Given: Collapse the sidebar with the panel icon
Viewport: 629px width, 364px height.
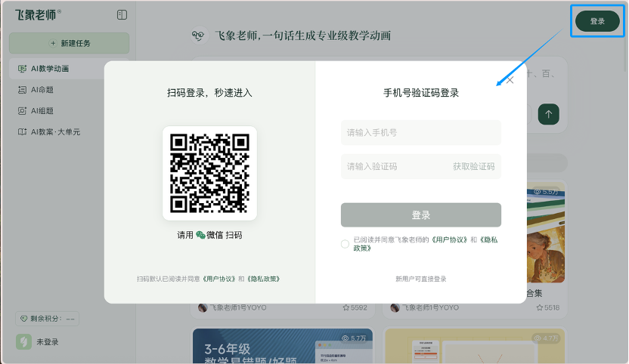Looking at the screenshot, I should [x=122, y=15].
